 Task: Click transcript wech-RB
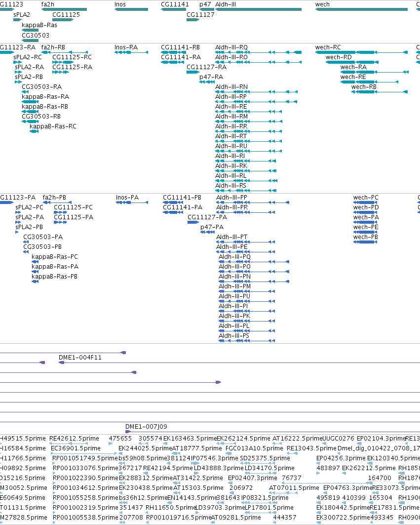(x=364, y=87)
